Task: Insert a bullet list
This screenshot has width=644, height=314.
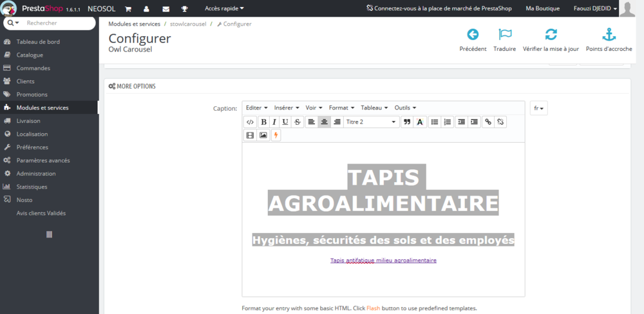Action: [x=434, y=122]
